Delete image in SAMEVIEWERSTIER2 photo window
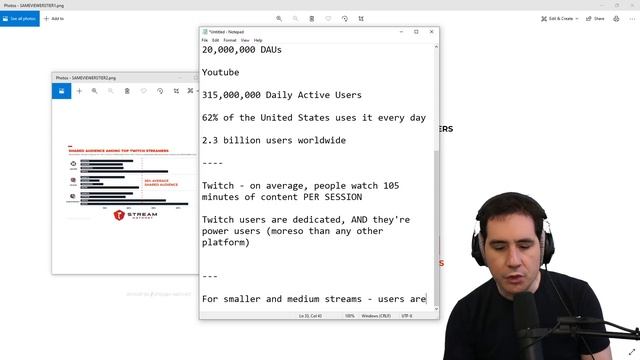This screenshot has width=640, height=360. pos(127,91)
